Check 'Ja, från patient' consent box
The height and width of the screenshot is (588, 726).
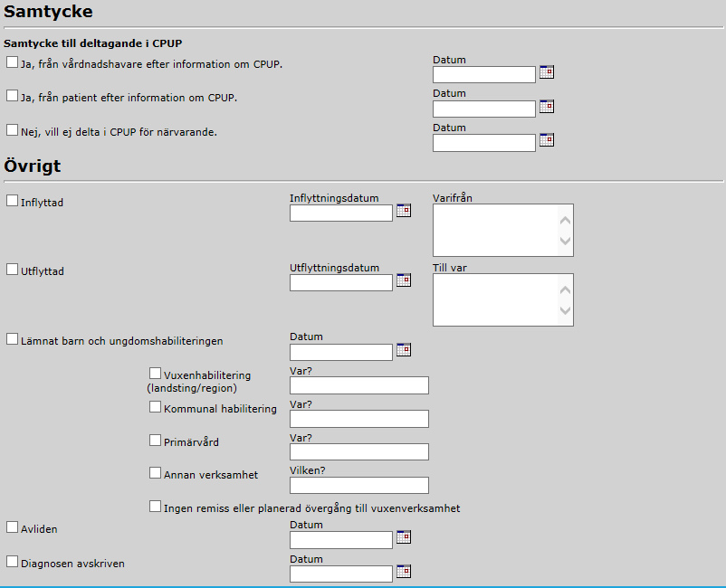pyautogui.click(x=12, y=96)
